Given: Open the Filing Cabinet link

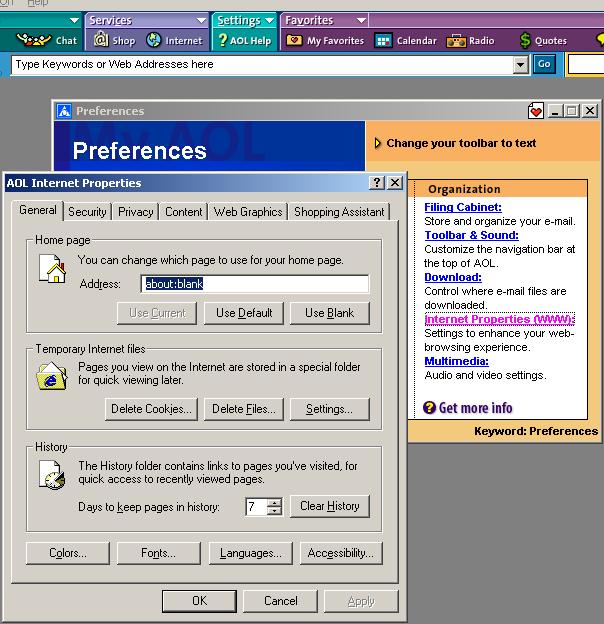Looking at the screenshot, I should tap(463, 207).
